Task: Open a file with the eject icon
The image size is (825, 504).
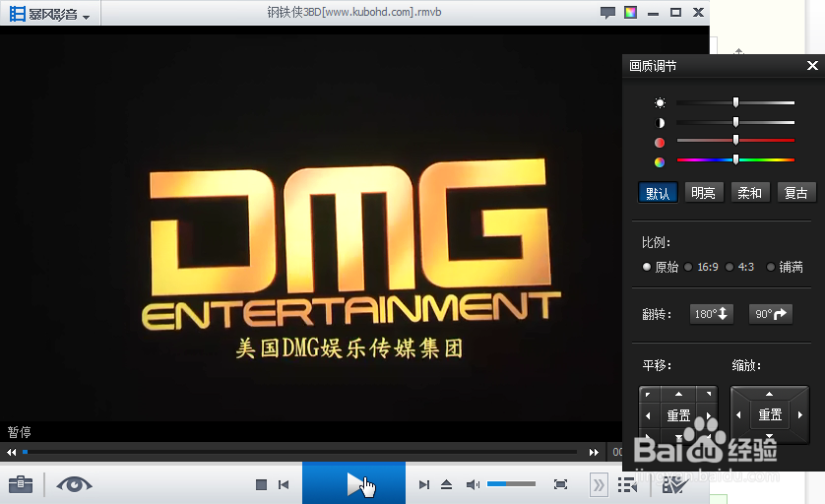Action: click(446, 484)
